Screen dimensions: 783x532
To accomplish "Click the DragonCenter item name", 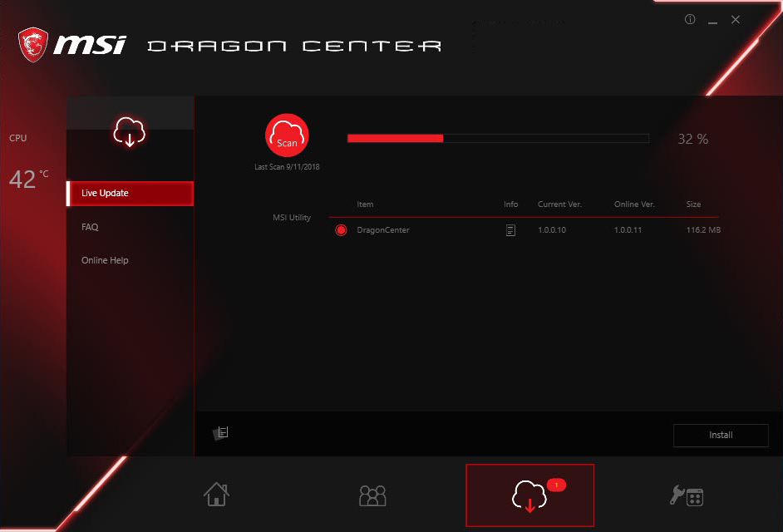I will coord(382,230).
